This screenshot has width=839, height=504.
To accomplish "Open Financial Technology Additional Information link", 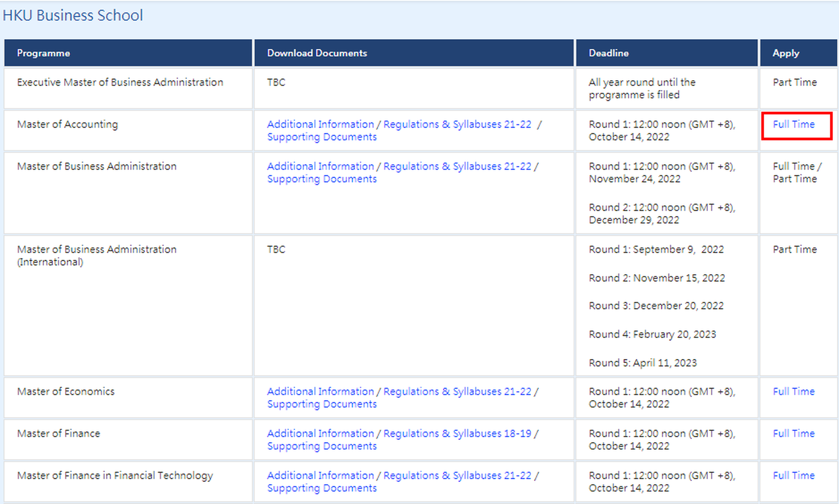I will coord(320,476).
